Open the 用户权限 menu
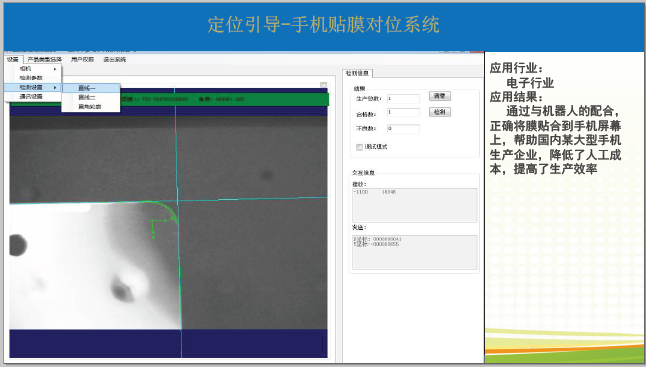646x367 pixels. [x=82, y=59]
